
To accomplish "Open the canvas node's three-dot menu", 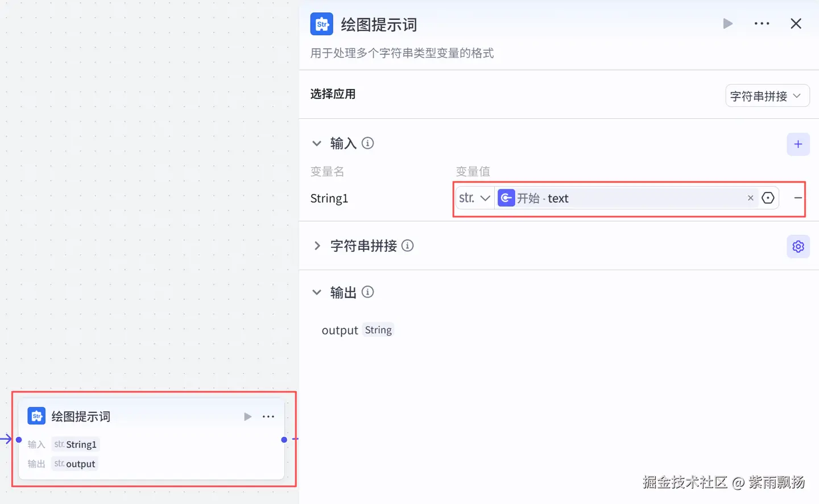I will click(268, 417).
